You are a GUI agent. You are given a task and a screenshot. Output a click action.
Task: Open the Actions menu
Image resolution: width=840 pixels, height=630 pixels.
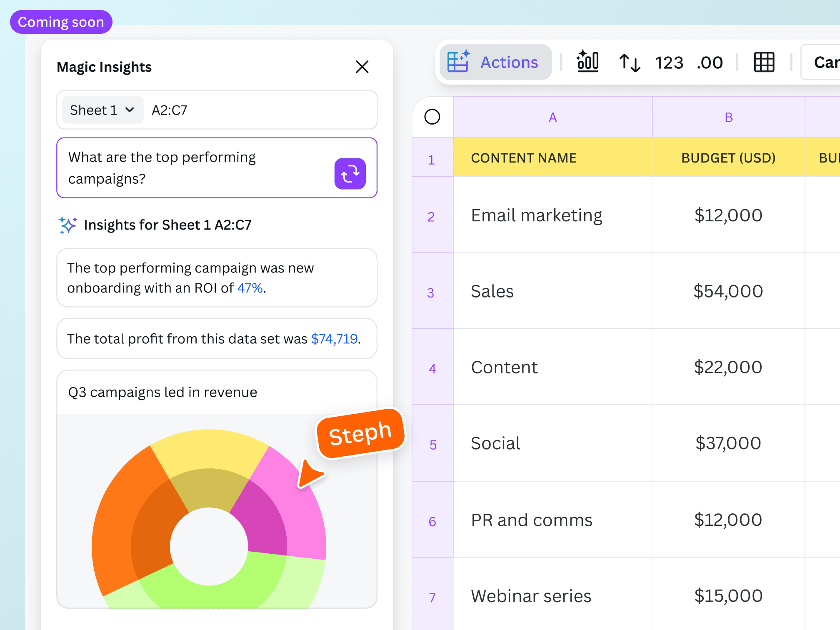click(x=509, y=62)
